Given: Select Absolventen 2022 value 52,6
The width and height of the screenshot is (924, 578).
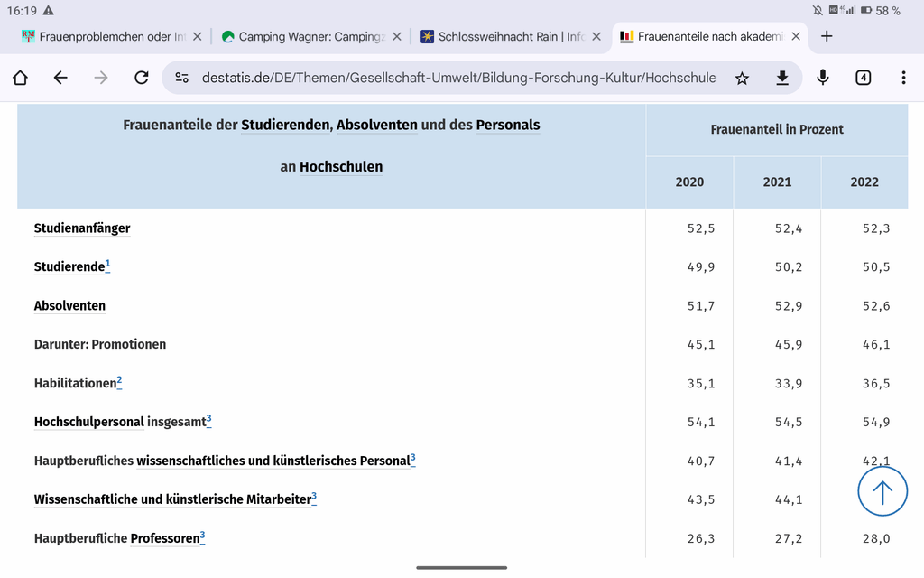Looking at the screenshot, I should [876, 306].
